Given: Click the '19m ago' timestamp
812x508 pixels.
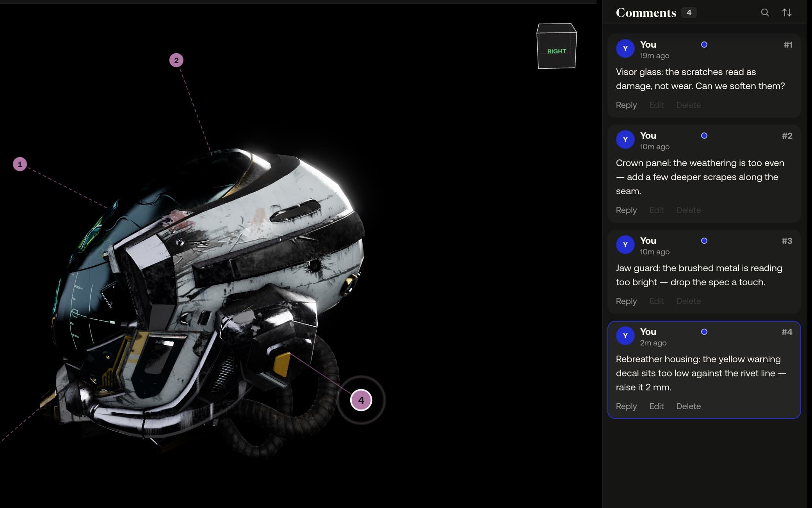Looking at the screenshot, I should point(654,56).
